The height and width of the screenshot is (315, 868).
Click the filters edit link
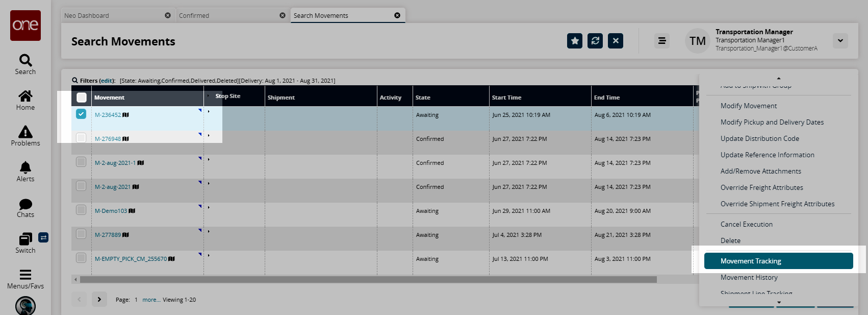(x=107, y=81)
